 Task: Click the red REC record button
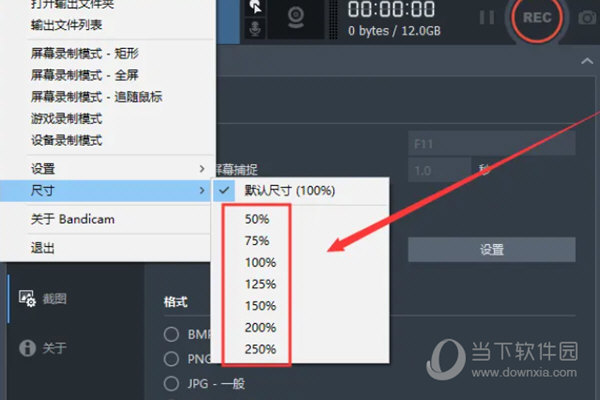click(537, 17)
